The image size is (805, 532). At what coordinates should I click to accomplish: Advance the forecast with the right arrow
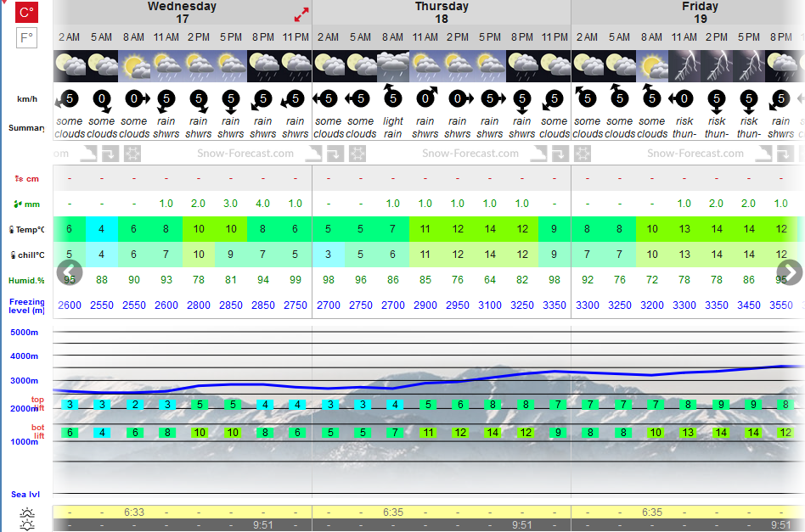(x=790, y=272)
